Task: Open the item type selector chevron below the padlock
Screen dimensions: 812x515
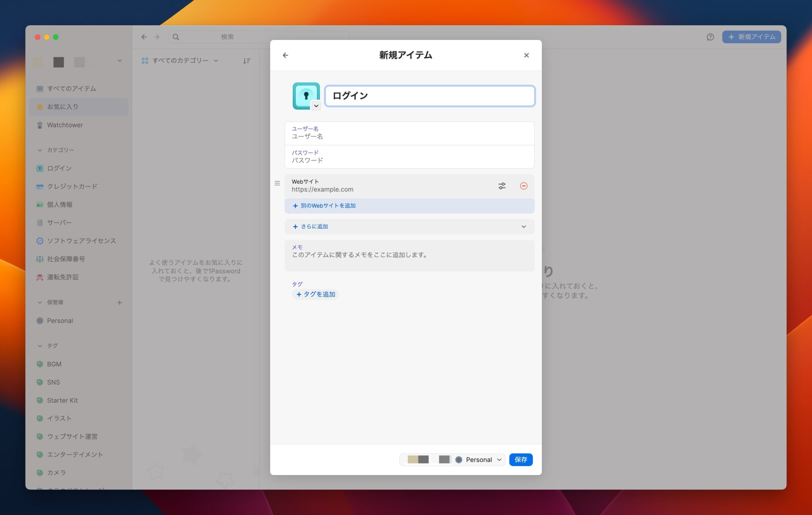Action: 316,106
